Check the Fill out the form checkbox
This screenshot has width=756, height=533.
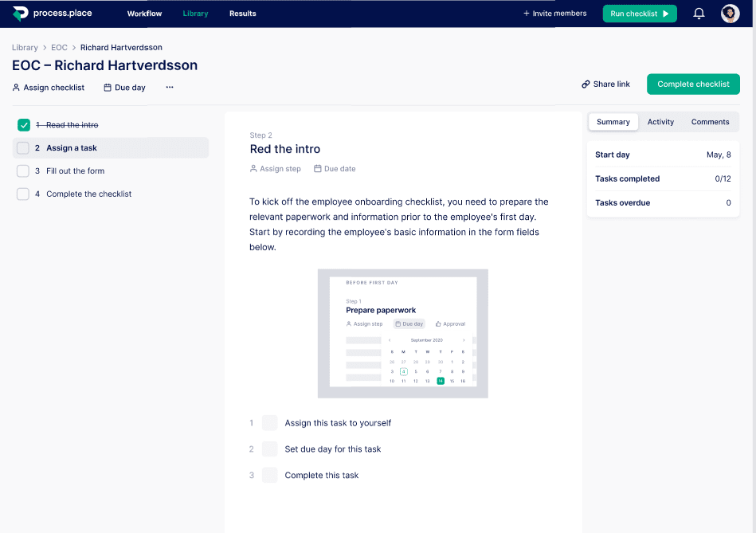(x=23, y=170)
